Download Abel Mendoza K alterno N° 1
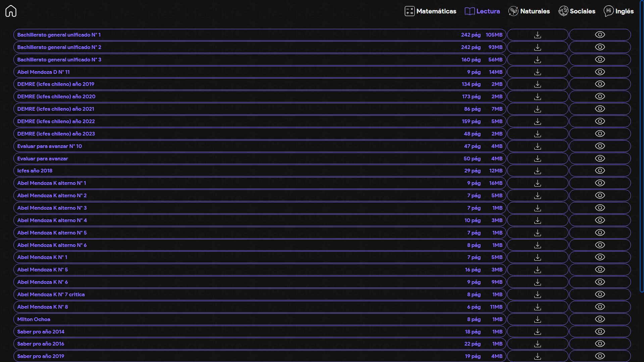 [538, 183]
